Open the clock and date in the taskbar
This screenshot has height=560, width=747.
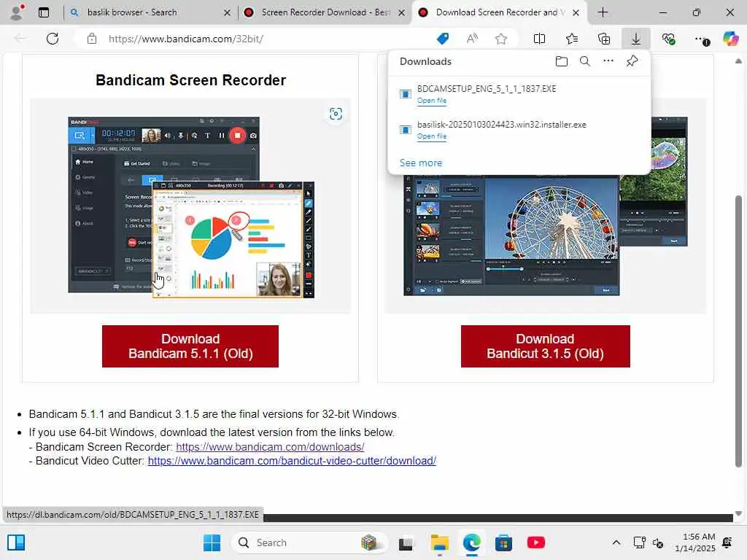click(695, 542)
